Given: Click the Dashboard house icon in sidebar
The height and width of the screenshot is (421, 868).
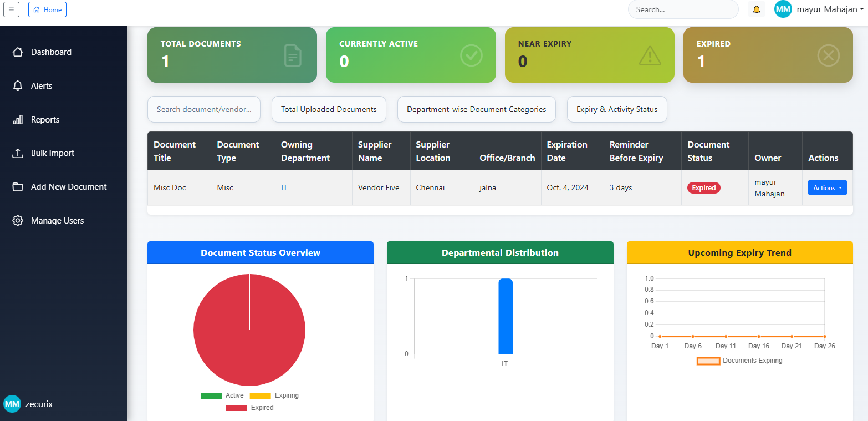Looking at the screenshot, I should (18, 52).
